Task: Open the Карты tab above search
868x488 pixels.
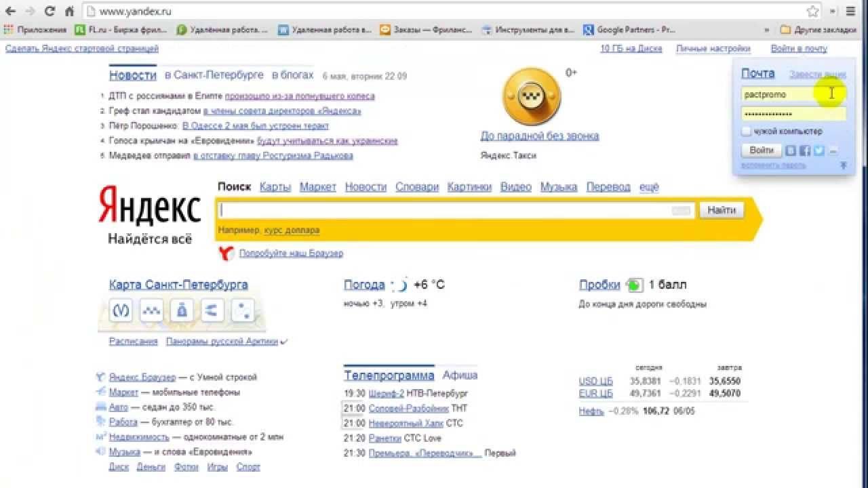Action: (275, 187)
